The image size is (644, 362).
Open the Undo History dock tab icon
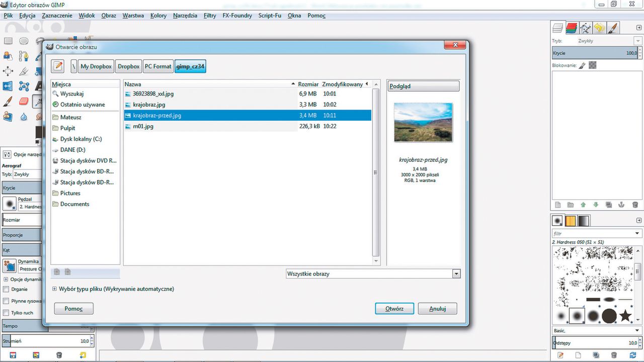599,28
